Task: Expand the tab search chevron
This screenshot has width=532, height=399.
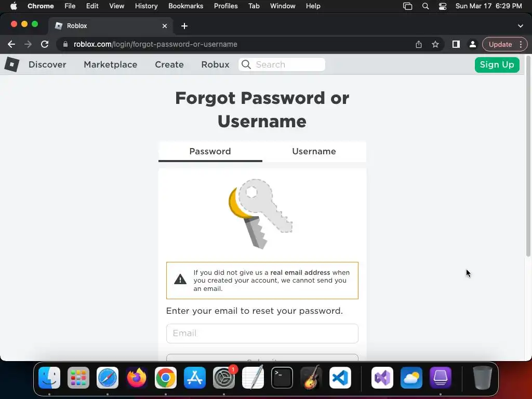Action: click(x=521, y=26)
